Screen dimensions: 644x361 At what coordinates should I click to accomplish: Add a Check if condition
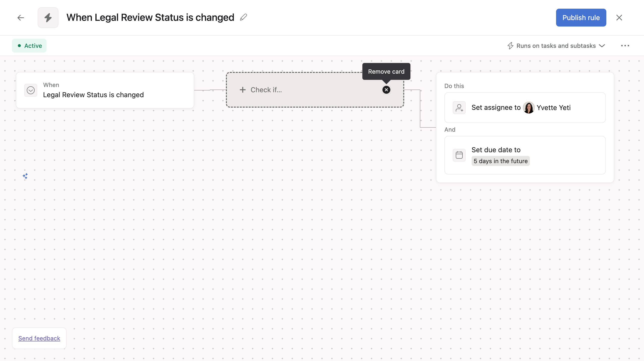tap(266, 90)
